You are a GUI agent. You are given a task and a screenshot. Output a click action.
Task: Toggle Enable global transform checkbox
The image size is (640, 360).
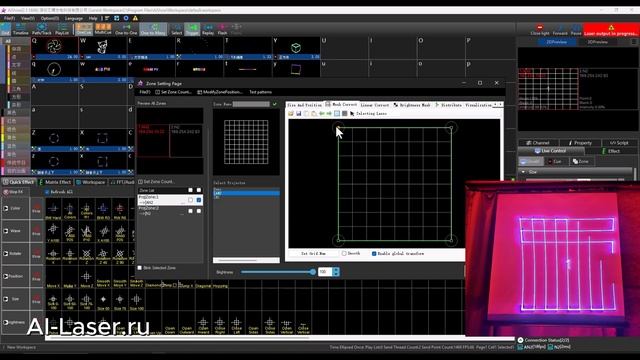(374, 253)
